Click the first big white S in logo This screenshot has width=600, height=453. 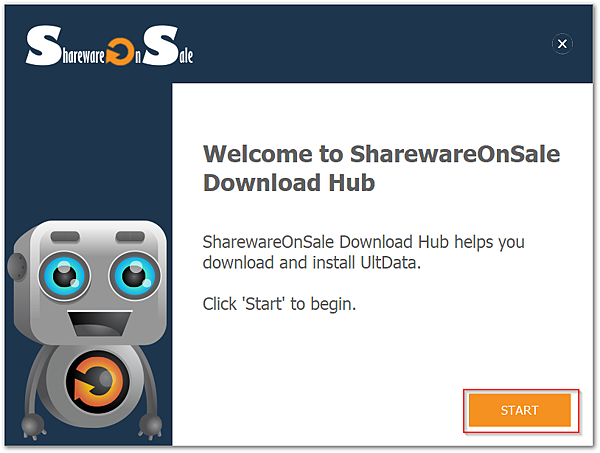click(44, 45)
